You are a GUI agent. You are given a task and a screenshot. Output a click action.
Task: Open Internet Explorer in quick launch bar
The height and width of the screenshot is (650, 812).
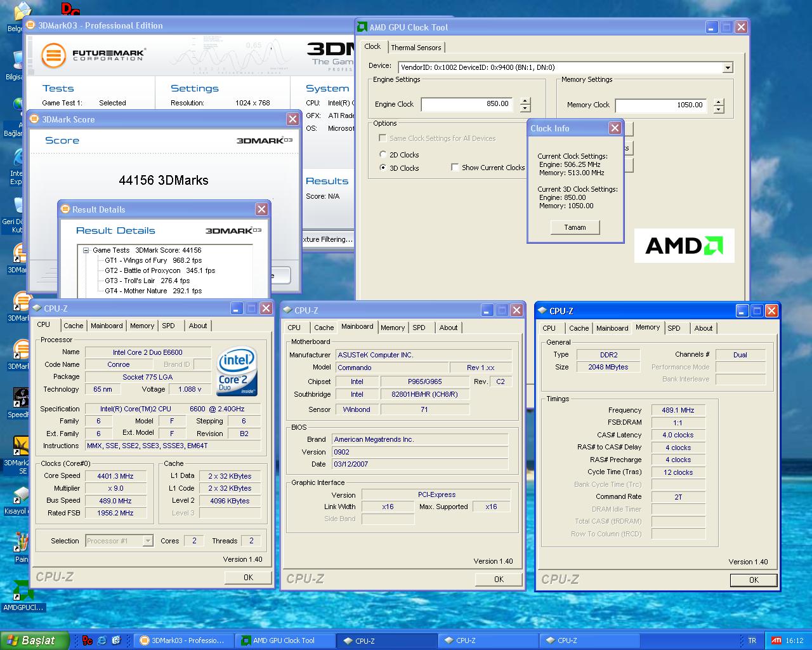pos(101,640)
